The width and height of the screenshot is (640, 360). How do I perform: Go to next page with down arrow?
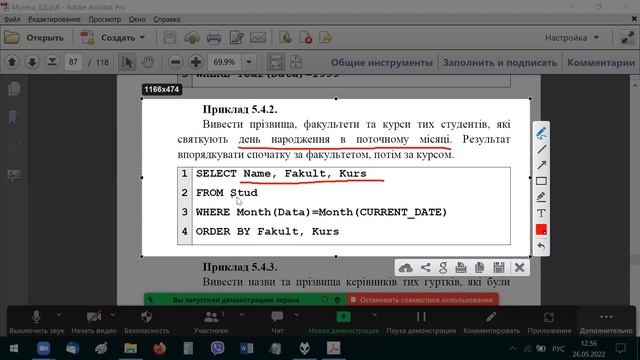[32, 62]
